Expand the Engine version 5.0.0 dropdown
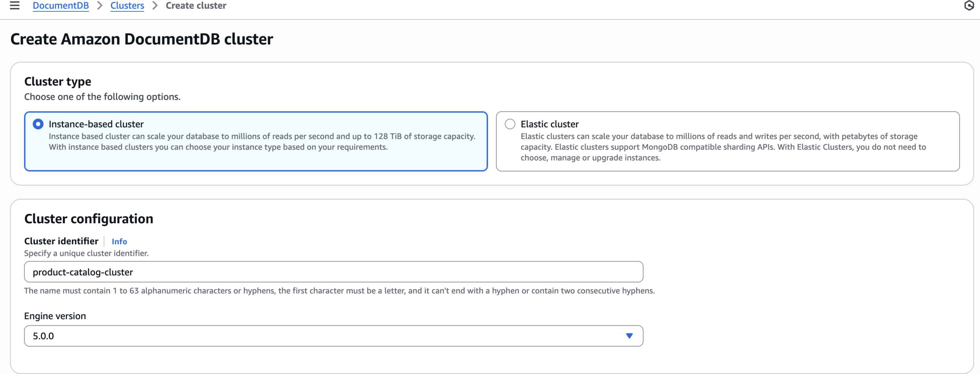The width and height of the screenshot is (980, 374). tap(333, 336)
